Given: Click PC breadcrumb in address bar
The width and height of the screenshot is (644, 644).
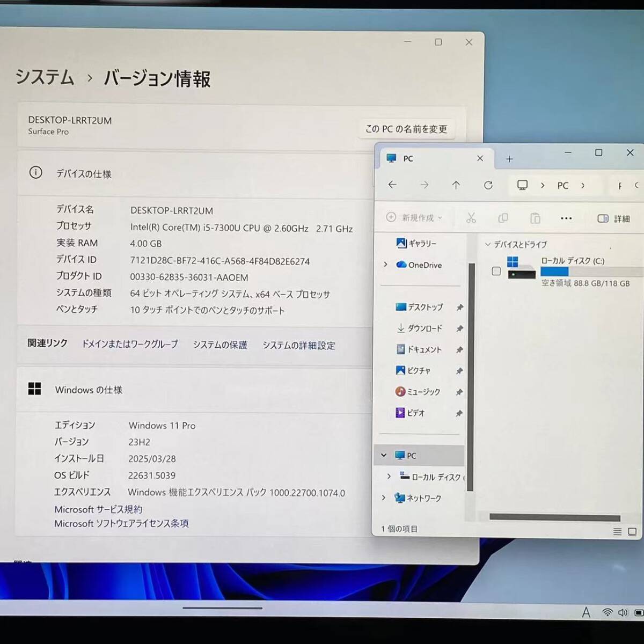Looking at the screenshot, I should 563,186.
